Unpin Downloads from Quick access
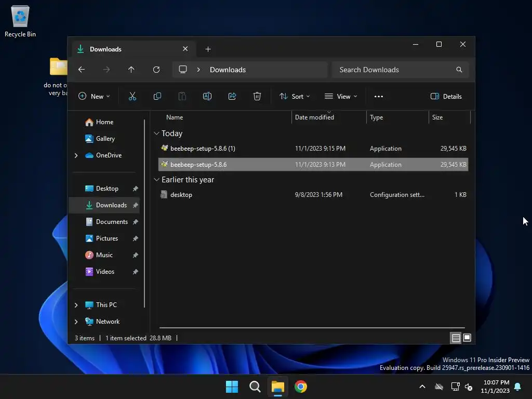 136,205
